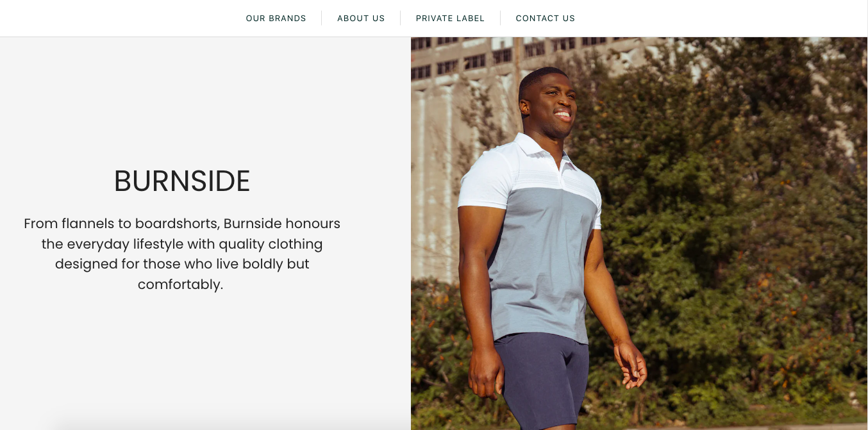The image size is (868, 430).
Task: Click the word "comfortably." ending the description
Action: tap(180, 284)
